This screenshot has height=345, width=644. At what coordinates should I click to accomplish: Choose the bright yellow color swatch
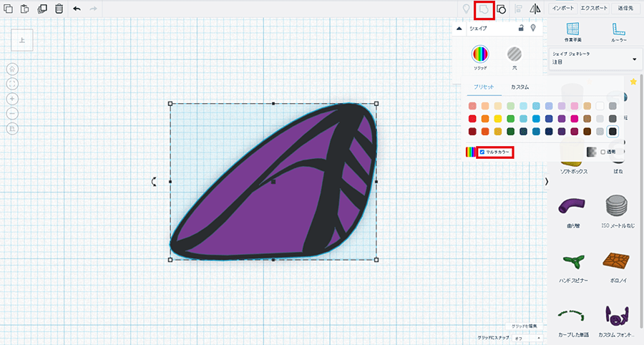(498, 119)
